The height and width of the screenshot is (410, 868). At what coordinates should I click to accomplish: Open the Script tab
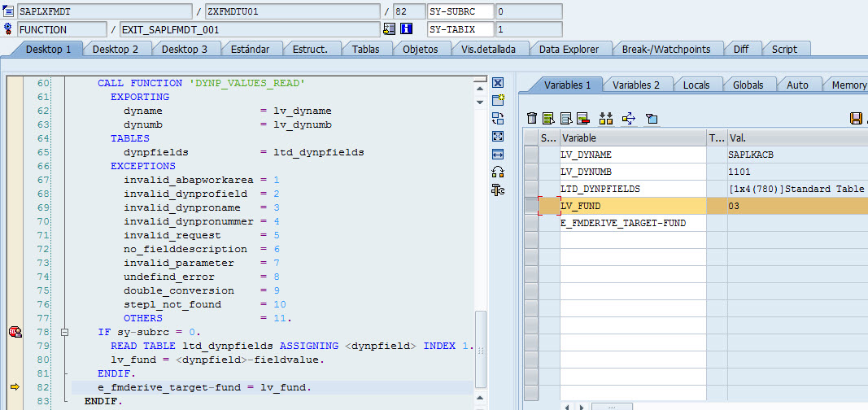tap(784, 50)
